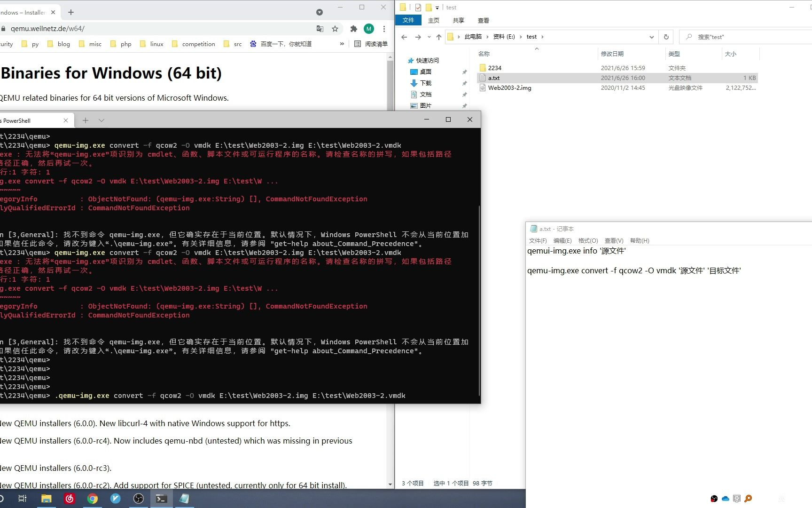
Task: Toggle the 下载 pin in quick access
Action: click(464, 83)
